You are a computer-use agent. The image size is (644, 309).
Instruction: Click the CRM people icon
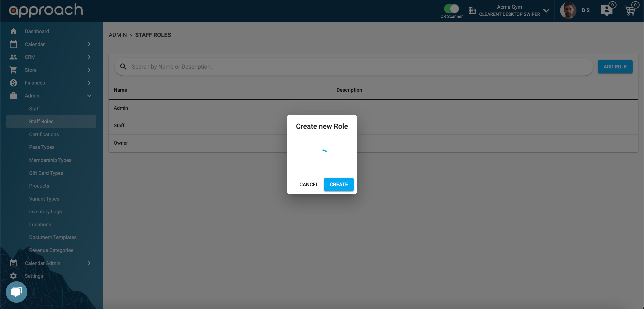[13, 57]
